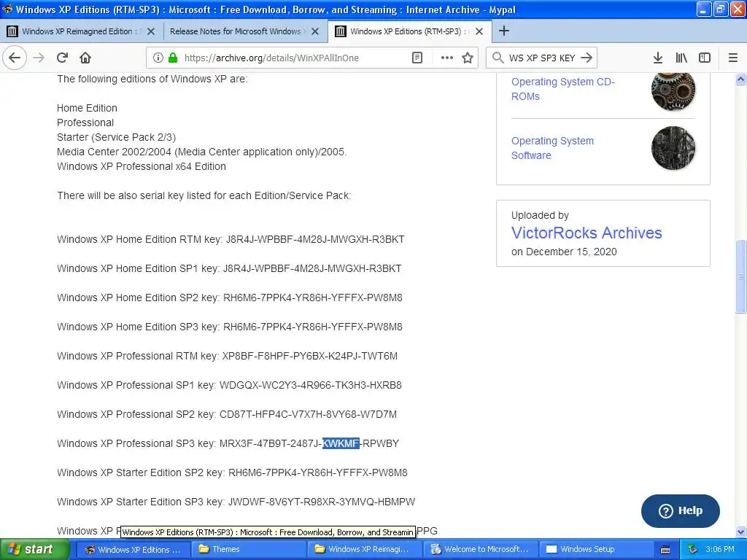Image resolution: width=747 pixels, height=560 pixels.
Task: Click the Media Center 2002/2004 edition line
Action: tap(201, 152)
